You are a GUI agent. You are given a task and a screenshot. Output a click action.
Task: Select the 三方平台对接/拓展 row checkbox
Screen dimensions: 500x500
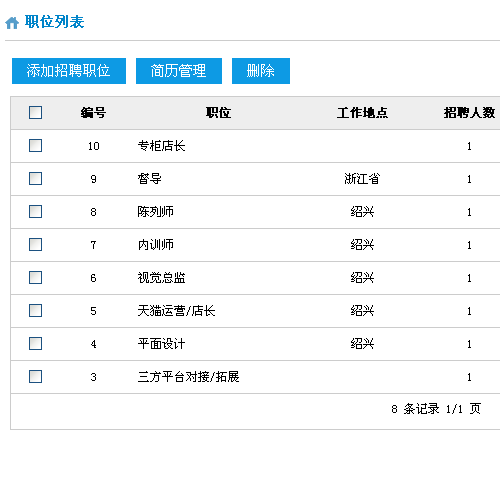35,377
